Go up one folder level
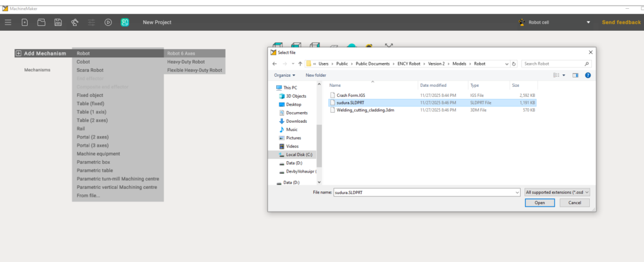 (299, 64)
